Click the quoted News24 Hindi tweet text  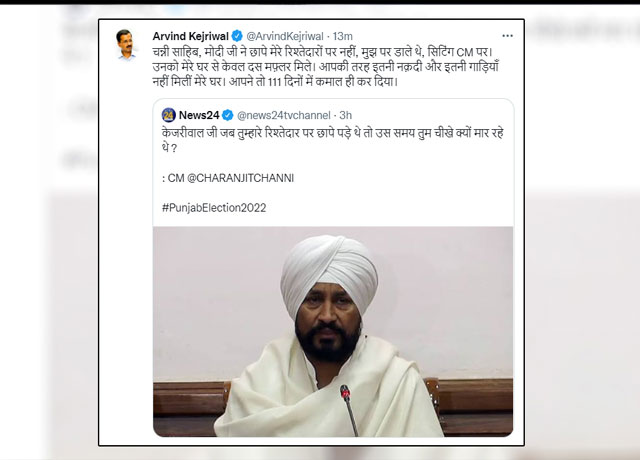click(333, 140)
